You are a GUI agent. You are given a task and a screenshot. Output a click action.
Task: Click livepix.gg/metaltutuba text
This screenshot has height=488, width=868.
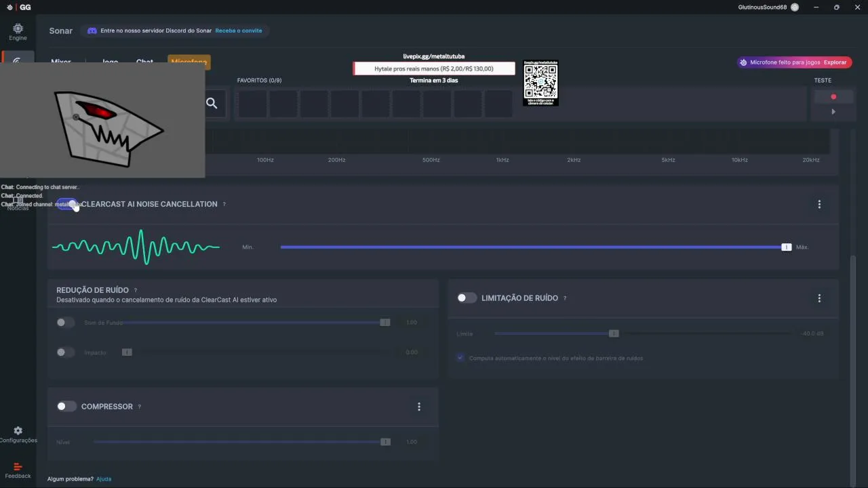coord(433,56)
